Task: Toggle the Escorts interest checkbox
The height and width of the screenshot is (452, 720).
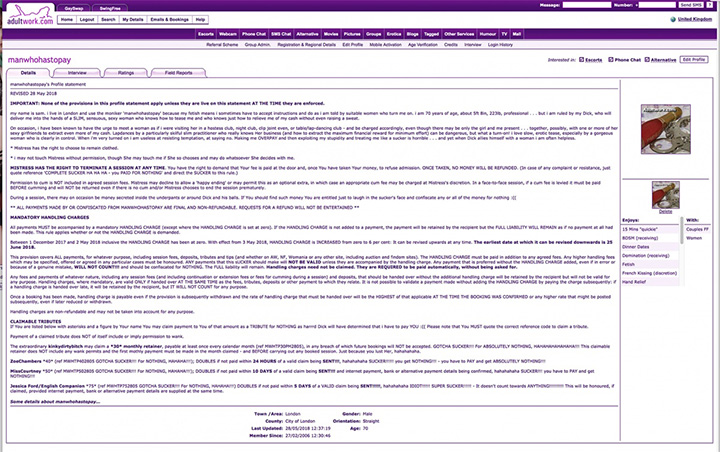Action: point(581,60)
